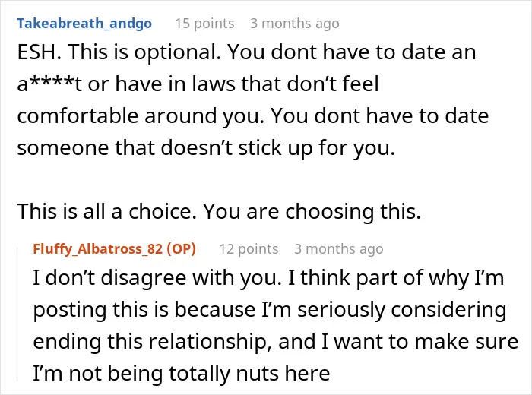The height and width of the screenshot is (395, 532).
Task: Open Takeabreath_andgo user profile
Action: [x=84, y=24]
